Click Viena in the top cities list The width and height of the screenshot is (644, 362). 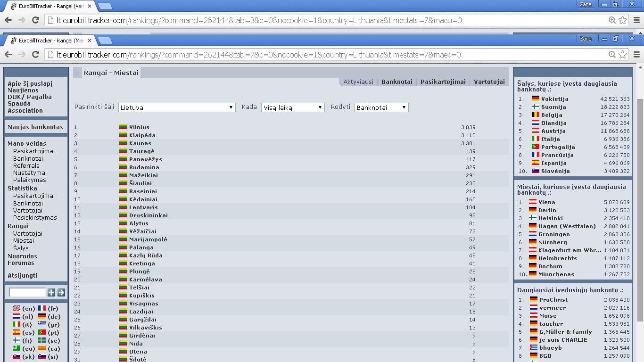pos(547,202)
